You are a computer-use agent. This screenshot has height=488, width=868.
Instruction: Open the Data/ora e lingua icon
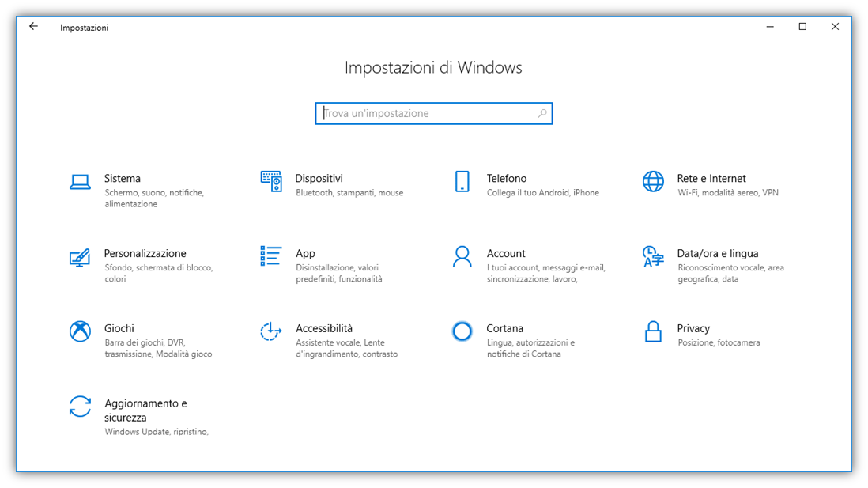click(653, 256)
